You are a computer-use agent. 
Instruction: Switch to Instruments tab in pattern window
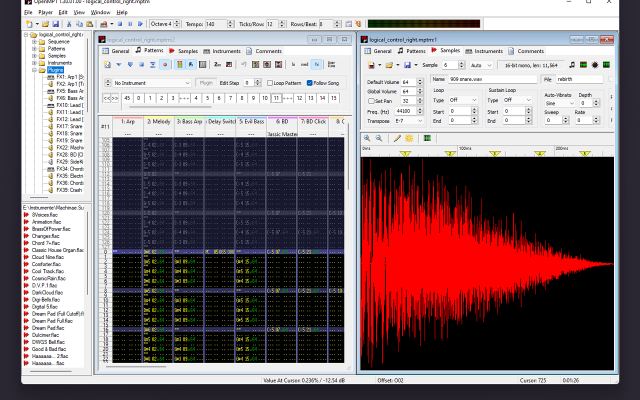click(x=222, y=51)
